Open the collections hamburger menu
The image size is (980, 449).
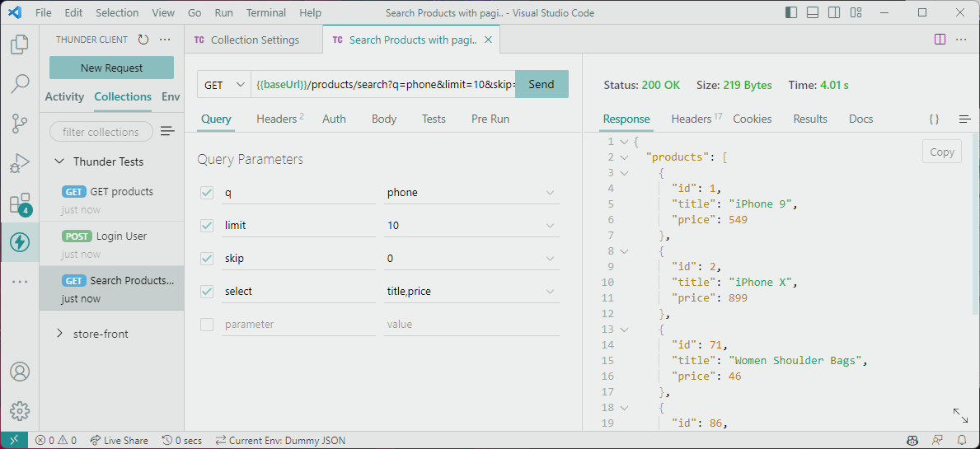click(166, 131)
